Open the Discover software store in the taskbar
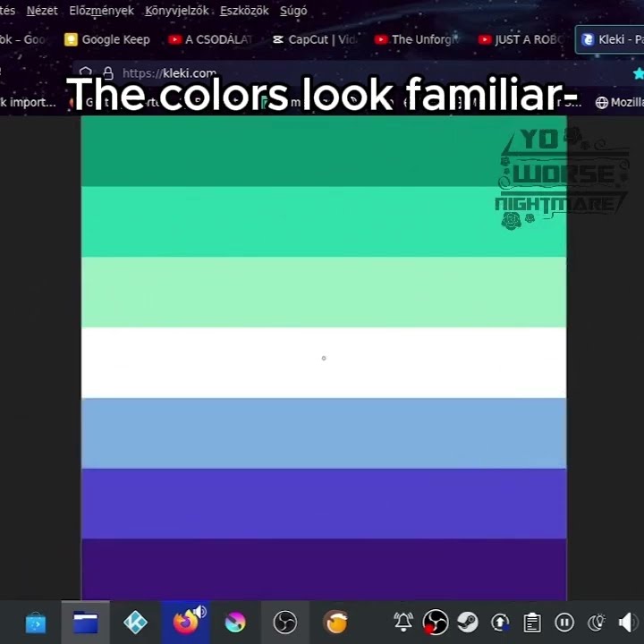This screenshot has height=644, width=644. pyautogui.click(x=36, y=623)
